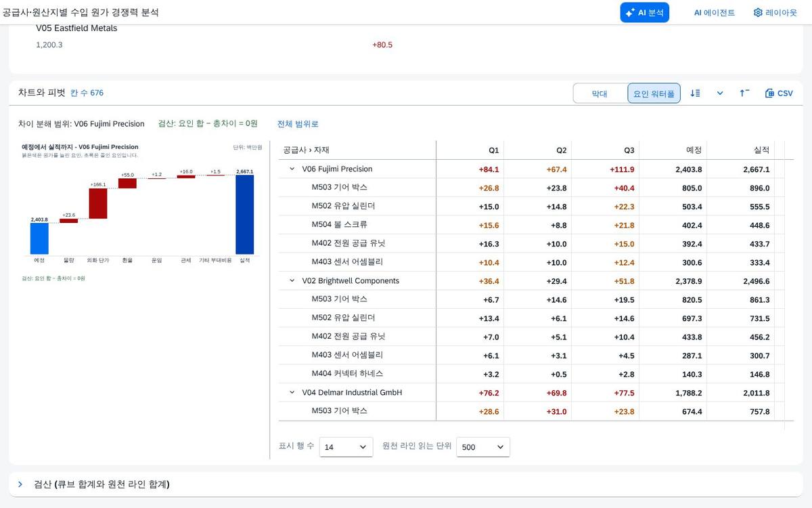Select M504 볼 스크류 row
The width and height of the screenshot is (812, 508).
tap(339, 225)
